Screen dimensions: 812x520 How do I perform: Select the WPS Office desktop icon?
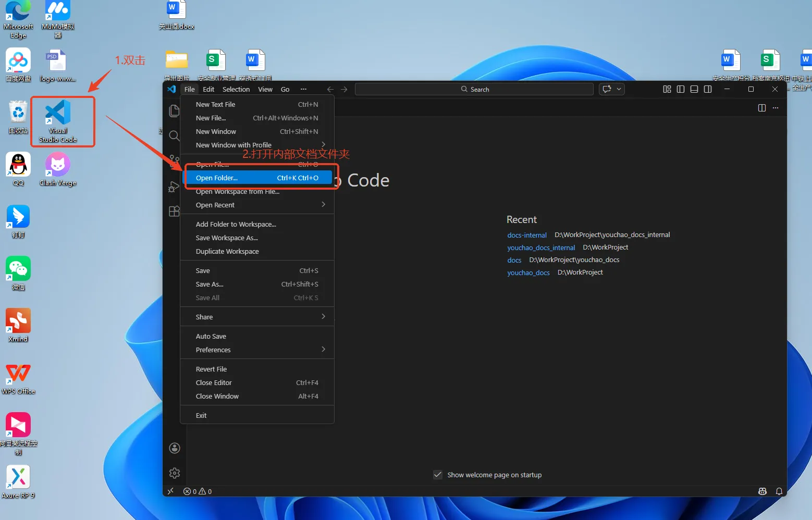tap(18, 378)
